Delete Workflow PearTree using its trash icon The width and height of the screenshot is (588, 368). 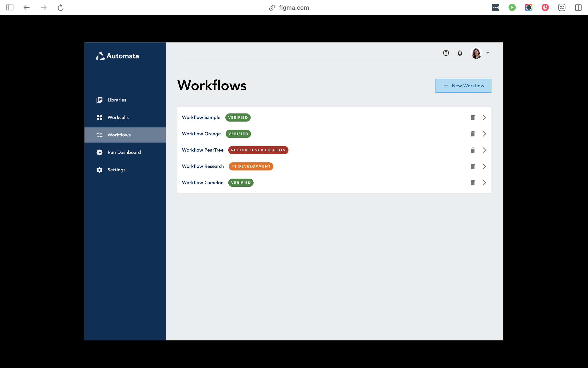click(x=472, y=150)
